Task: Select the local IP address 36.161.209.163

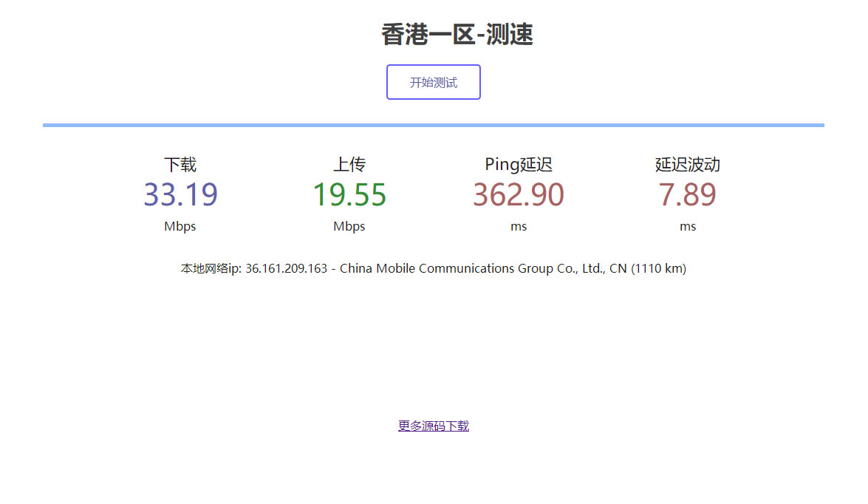Action: tap(287, 268)
